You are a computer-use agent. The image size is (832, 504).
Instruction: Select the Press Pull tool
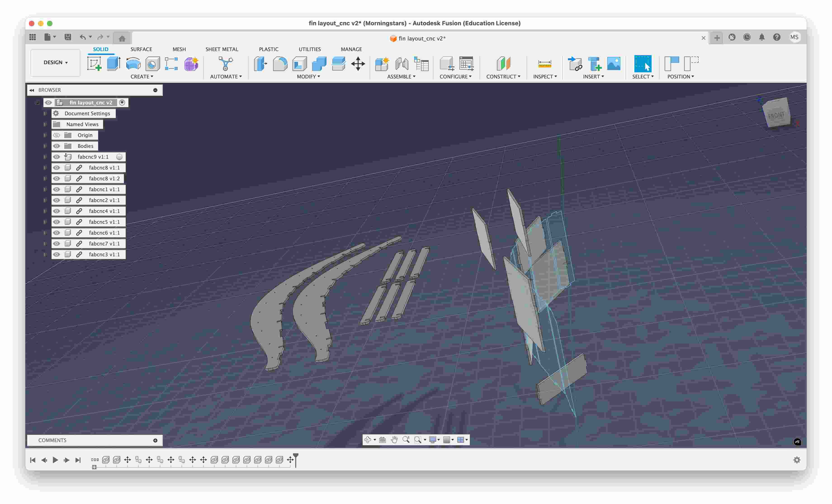tap(260, 64)
